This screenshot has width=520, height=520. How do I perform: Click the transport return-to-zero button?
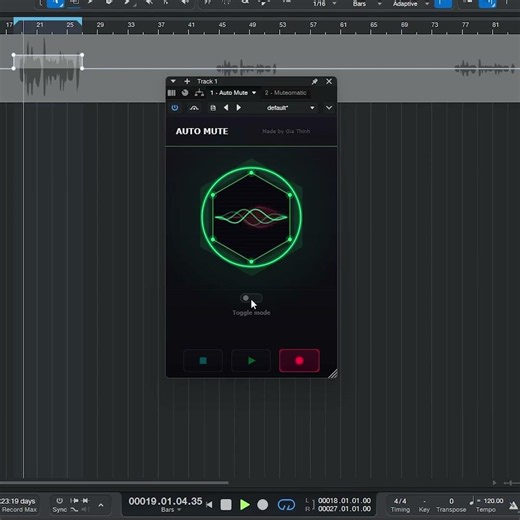pos(209,505)
